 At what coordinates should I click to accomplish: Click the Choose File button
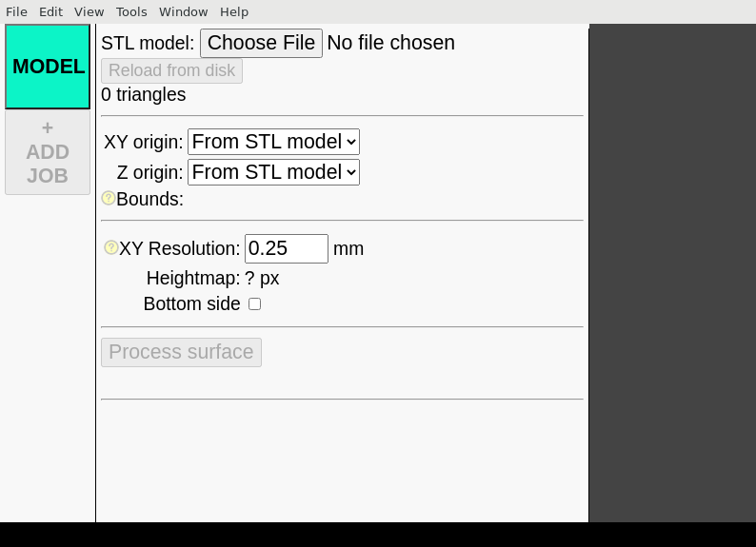pos(261,43)
